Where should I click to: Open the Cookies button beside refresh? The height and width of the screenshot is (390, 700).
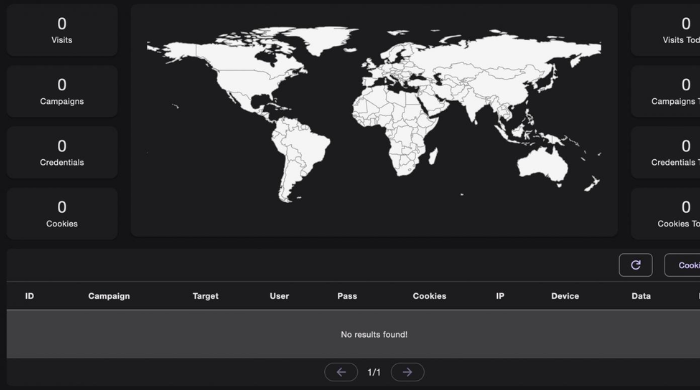click(682, 265)
